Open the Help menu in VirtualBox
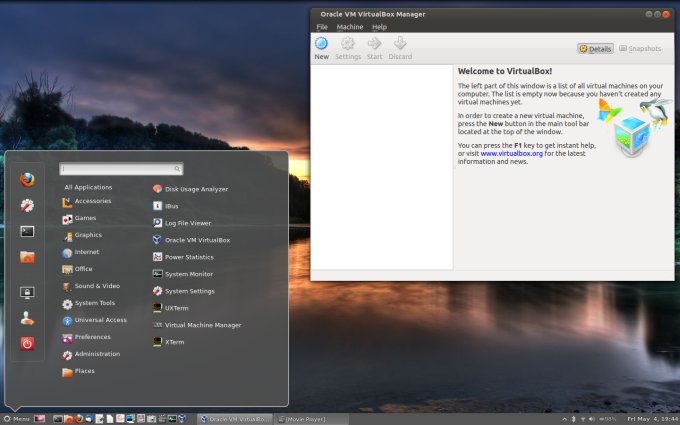The width and height of the screenshot is (680, 425). (379, 27)
